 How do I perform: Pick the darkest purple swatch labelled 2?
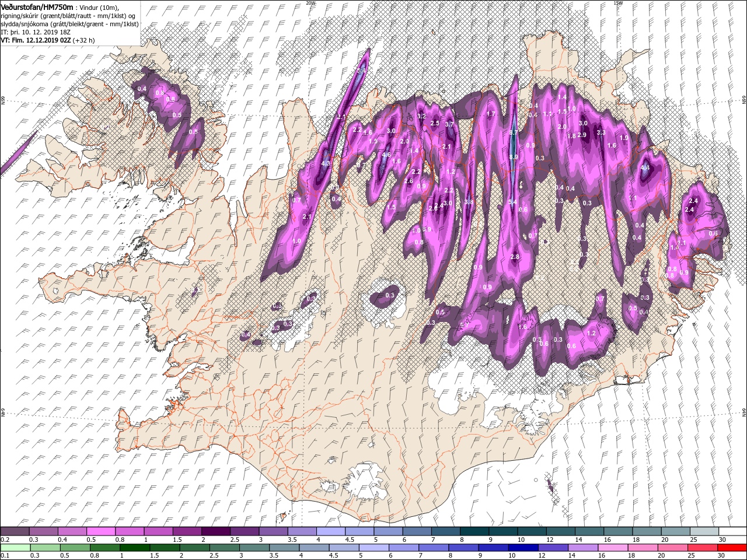(215, 531)
